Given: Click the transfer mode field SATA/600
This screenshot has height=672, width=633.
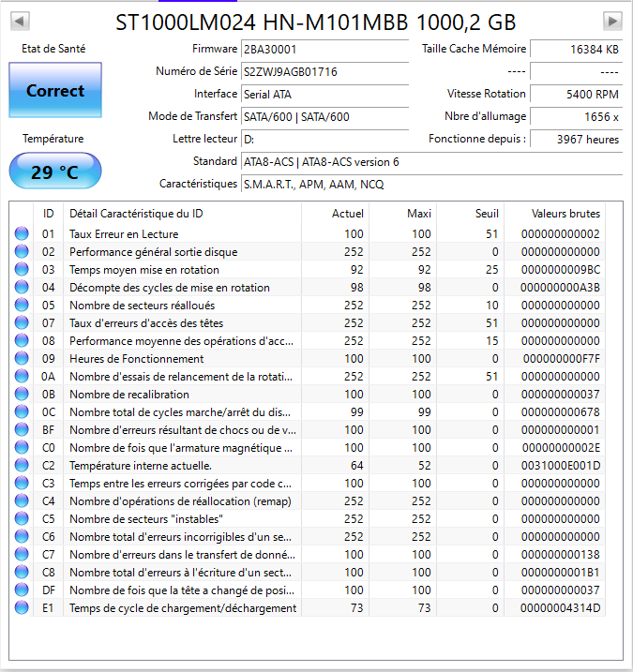Looking at the screenshot, I should point(324,116).
